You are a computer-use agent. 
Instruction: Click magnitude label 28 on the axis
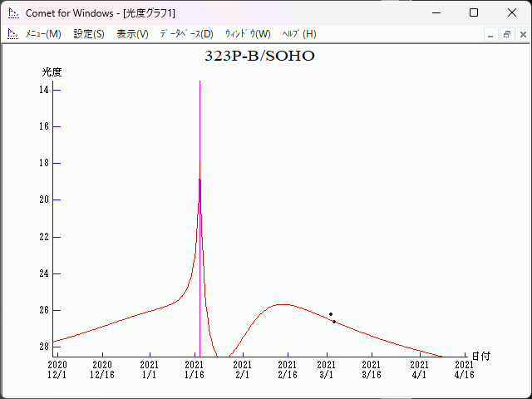click(x=44, y=347)
